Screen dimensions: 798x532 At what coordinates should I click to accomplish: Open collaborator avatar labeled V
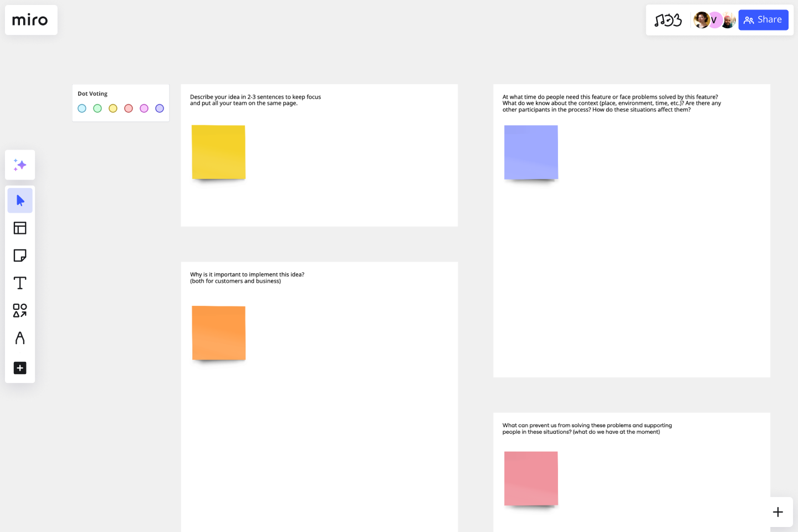tap(714, 19)
